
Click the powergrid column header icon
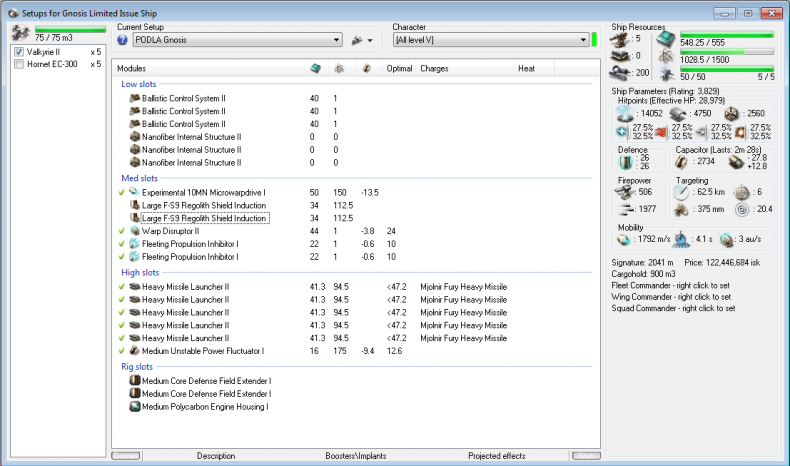click(x=339, y=69)
